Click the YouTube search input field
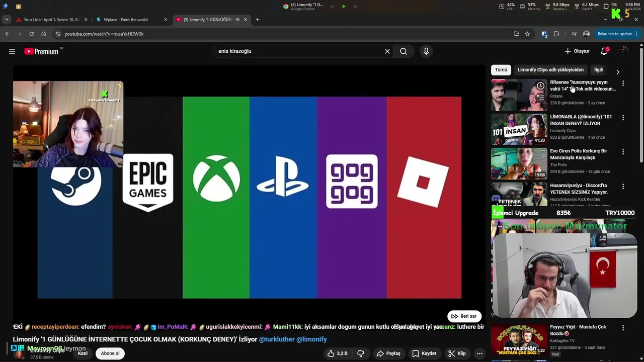Viewport: 644px width, 362px height. 299,51
